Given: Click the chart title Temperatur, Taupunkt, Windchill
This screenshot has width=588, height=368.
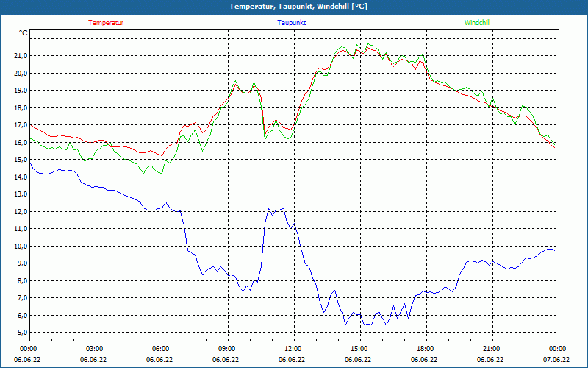Looking at the screenshot, I should [298, 7].
